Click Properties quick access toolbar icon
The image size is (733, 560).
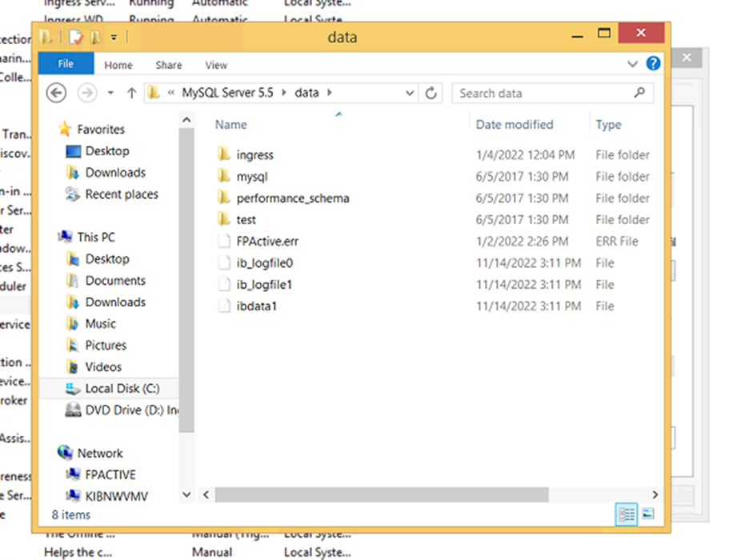pyautogui.click(x=76, y=37)
